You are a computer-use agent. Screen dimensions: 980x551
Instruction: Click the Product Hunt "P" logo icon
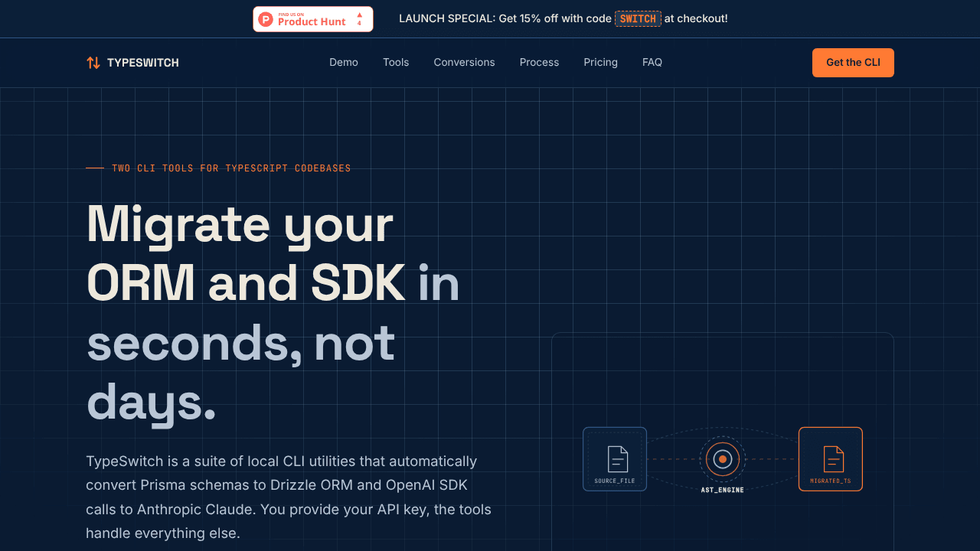(266, 19)
